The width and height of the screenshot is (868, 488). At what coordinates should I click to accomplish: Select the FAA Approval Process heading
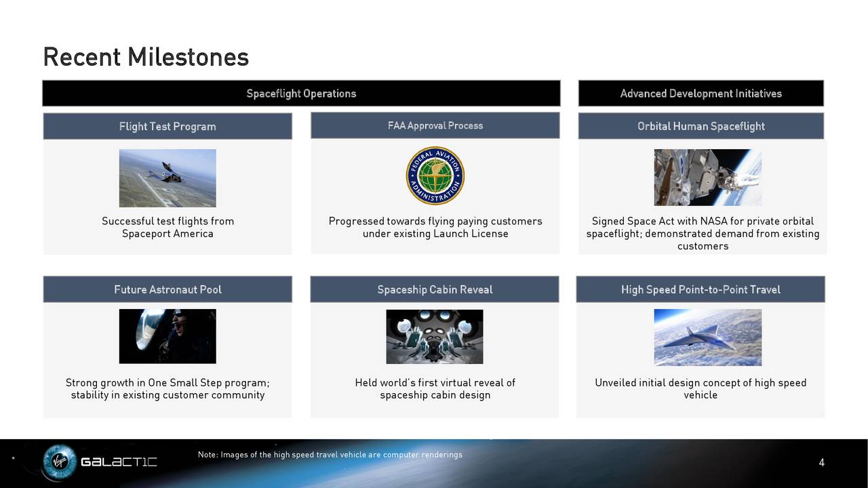coord(435,125)
